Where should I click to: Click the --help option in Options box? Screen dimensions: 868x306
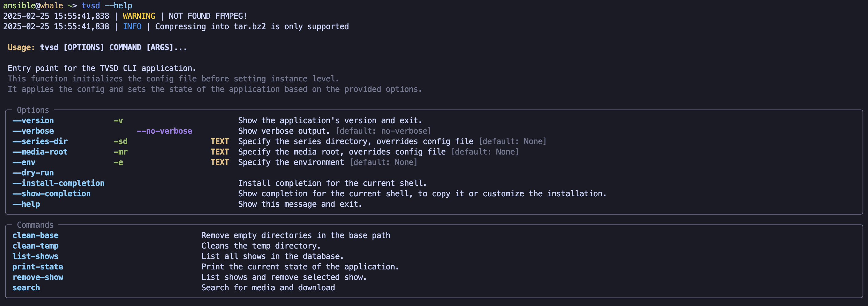(x=26, y=204)
